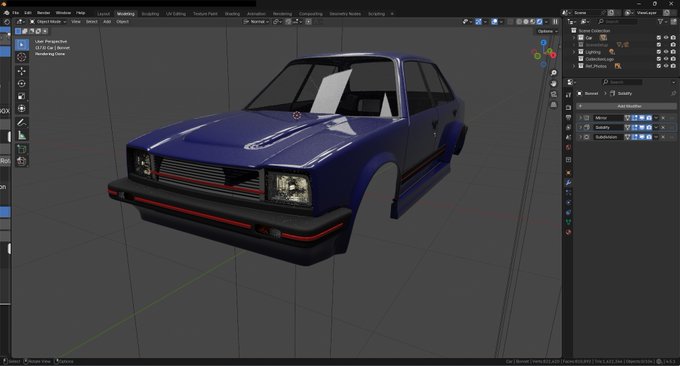Viewport: 680px width, 366px height.
Task: Open the Render properties tab
Action: coord(569,107)
